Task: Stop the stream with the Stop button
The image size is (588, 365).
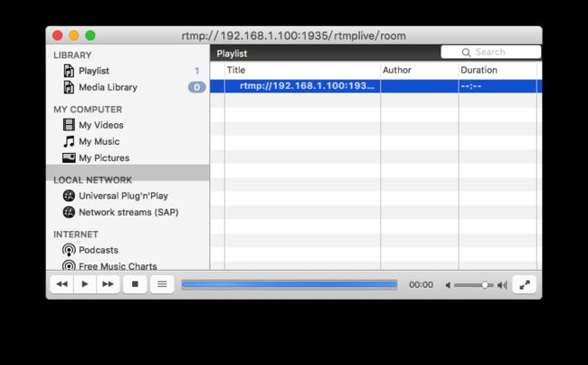Action: coord(135,284)
